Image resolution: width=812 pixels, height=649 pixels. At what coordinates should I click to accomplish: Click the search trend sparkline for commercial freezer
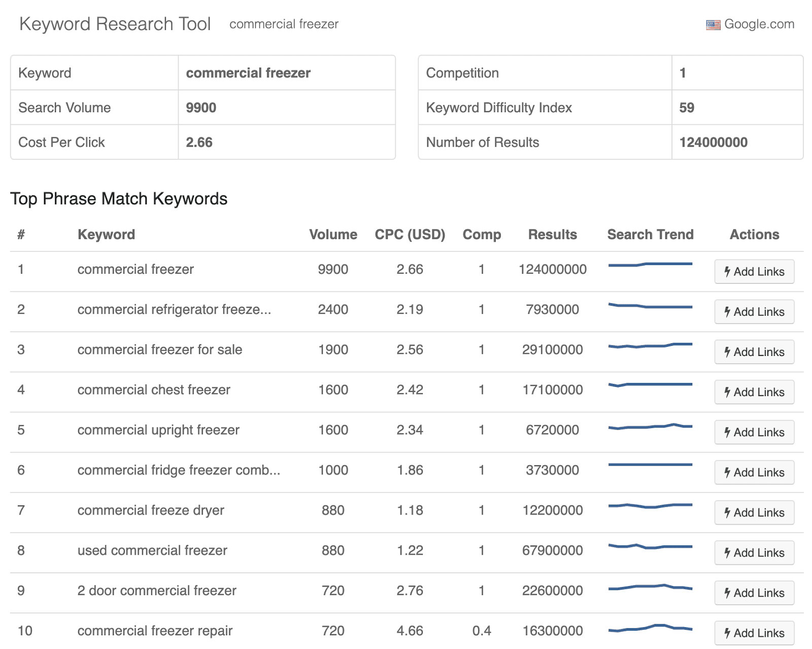pyautogui.click(x=650, y=265)
